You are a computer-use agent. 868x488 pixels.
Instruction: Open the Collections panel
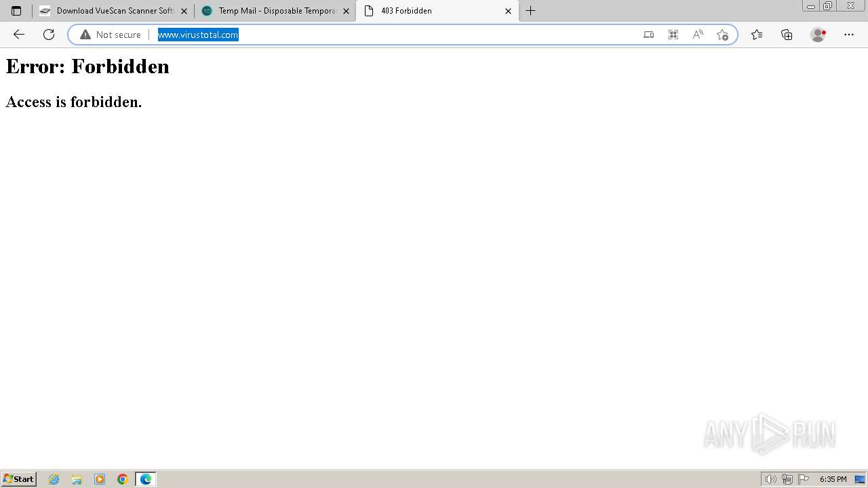787,35
